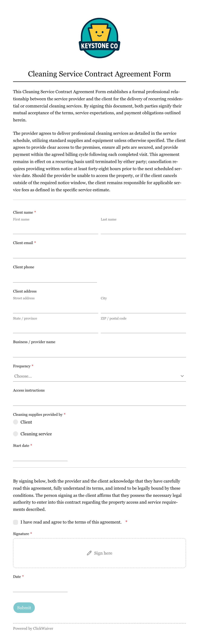Click the State / province field
Screen dimensions: 199x644
(56, 327)
